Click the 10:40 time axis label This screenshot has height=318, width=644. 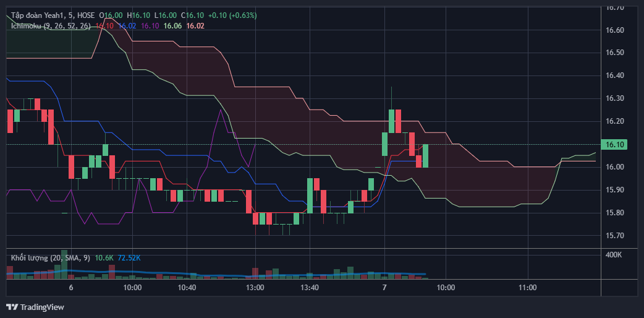[187, 288]
